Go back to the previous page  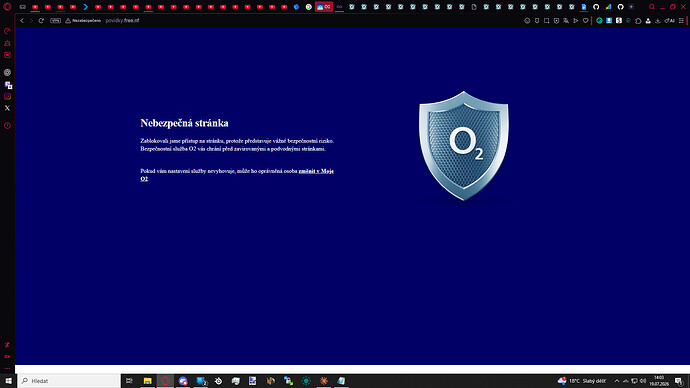[x=22, y=21]
